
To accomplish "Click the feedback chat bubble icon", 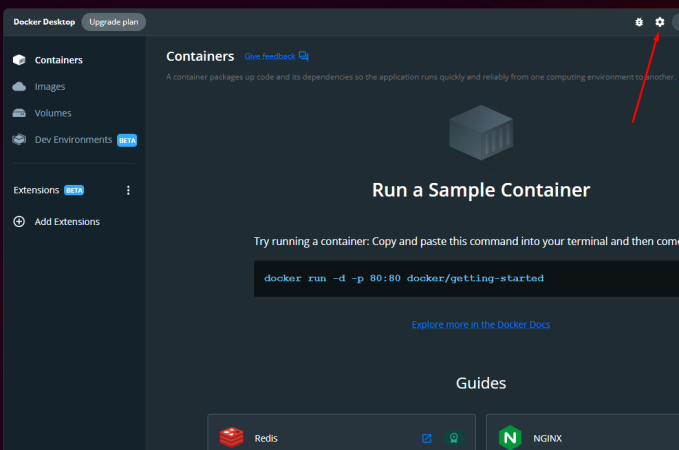I will click(304, 56).
